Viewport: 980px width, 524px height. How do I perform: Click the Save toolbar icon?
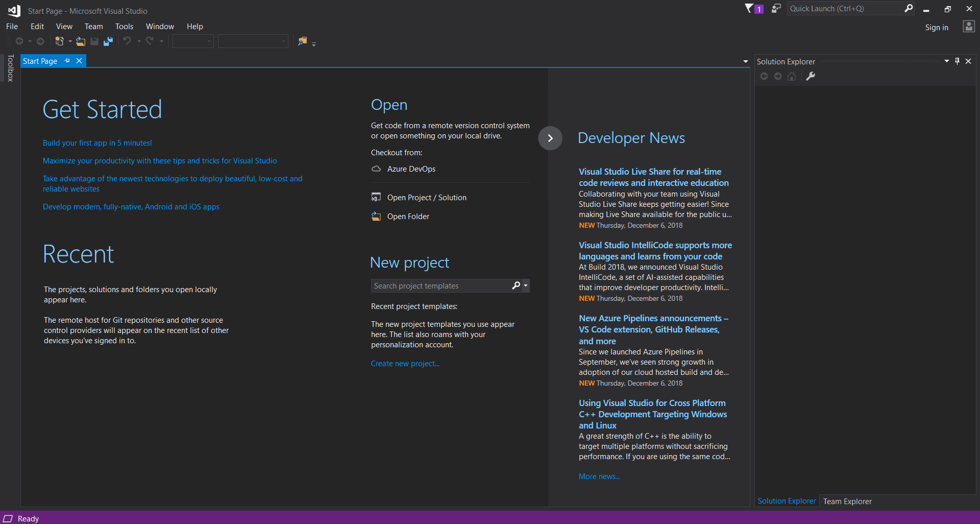click(94, 41)
